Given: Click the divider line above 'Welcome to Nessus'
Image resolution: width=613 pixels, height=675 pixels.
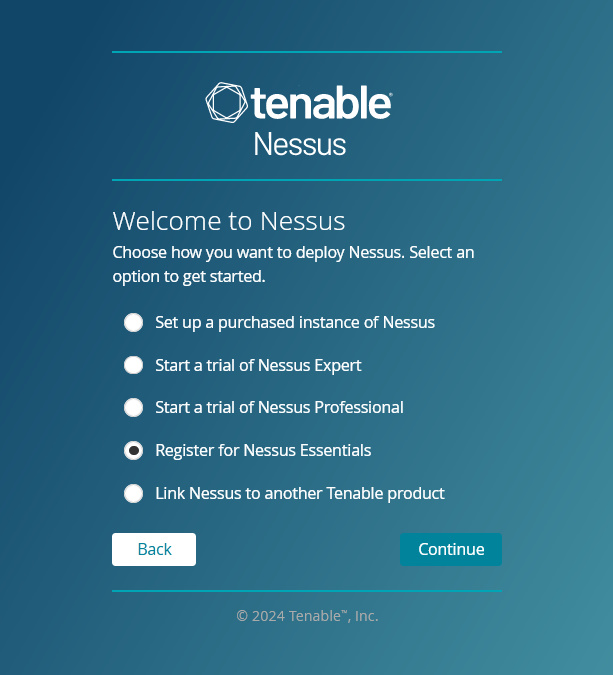Looking at the screenshot, I should [x=307, y=180].
